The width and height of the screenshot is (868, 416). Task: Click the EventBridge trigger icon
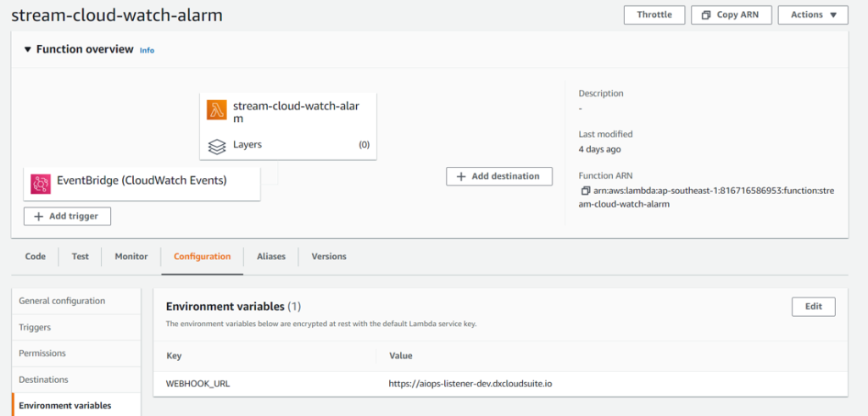41,184
